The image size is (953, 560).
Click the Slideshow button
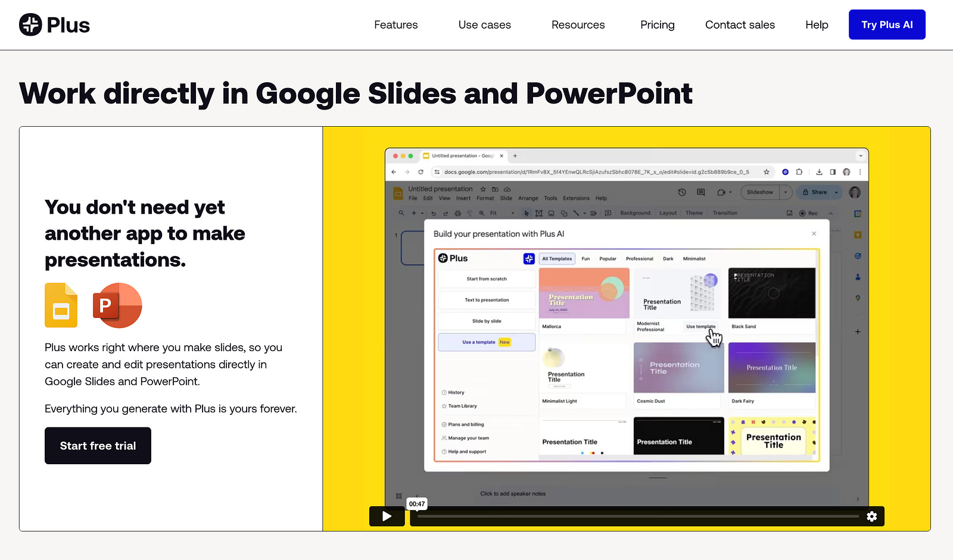click(x=760, y=192)
